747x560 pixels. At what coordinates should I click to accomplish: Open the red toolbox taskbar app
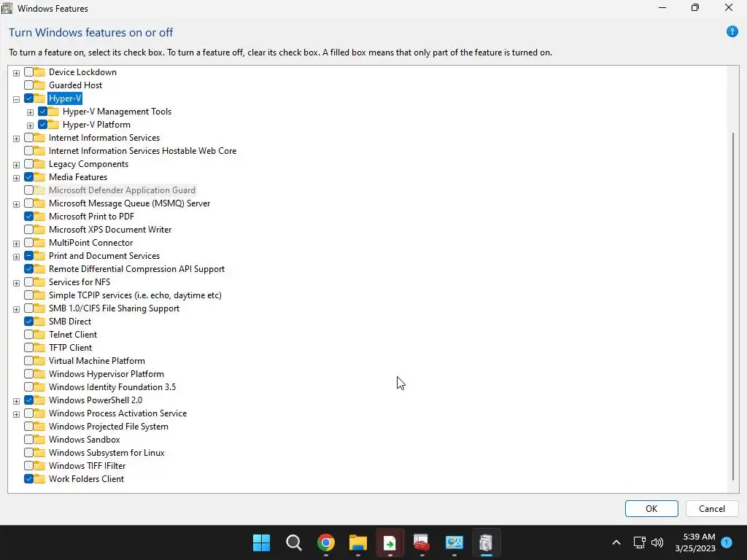pyautogui.click(x=422, y=542)
